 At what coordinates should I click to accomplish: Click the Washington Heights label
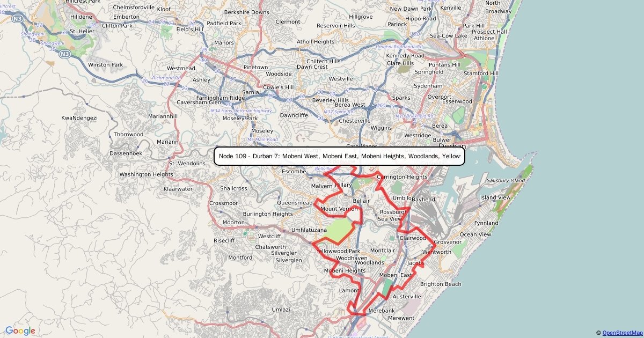146,175
